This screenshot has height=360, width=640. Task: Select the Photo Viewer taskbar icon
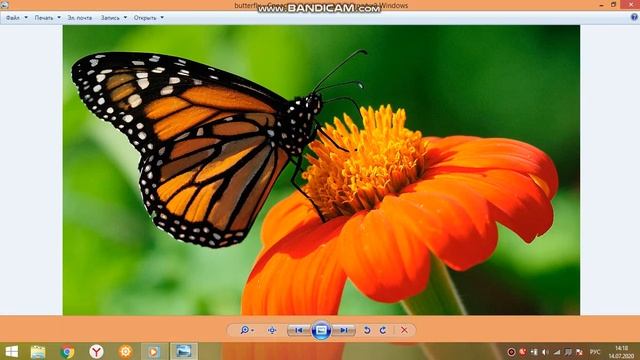183,351
